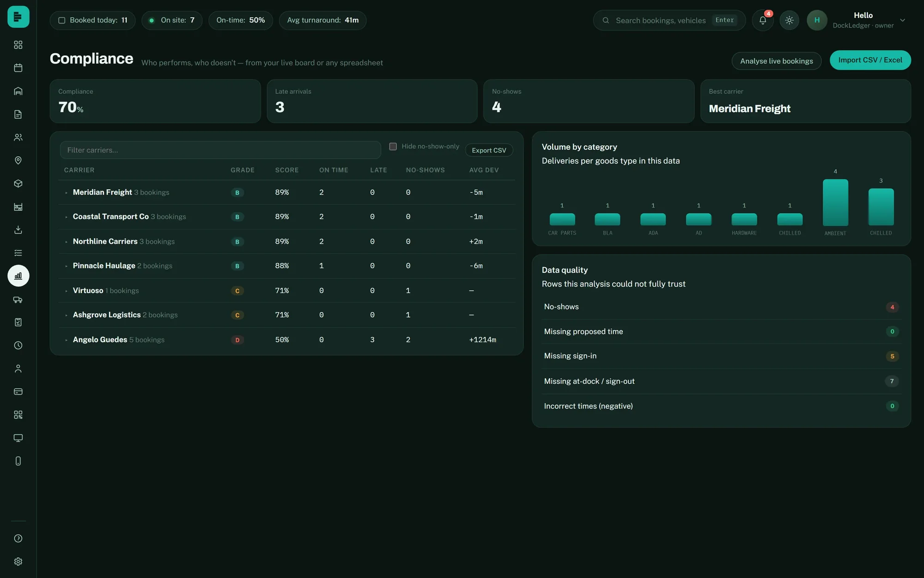Open the mobile phone icon in sidebar
This screenshot has width=924, height=578.
18,461
